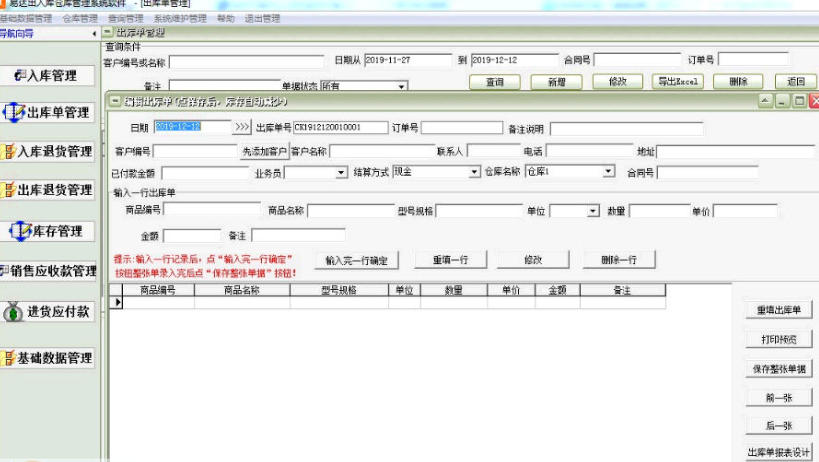
Task: Open 入库管理 from the navigation sidebar
Action: (x=47, y=76)
